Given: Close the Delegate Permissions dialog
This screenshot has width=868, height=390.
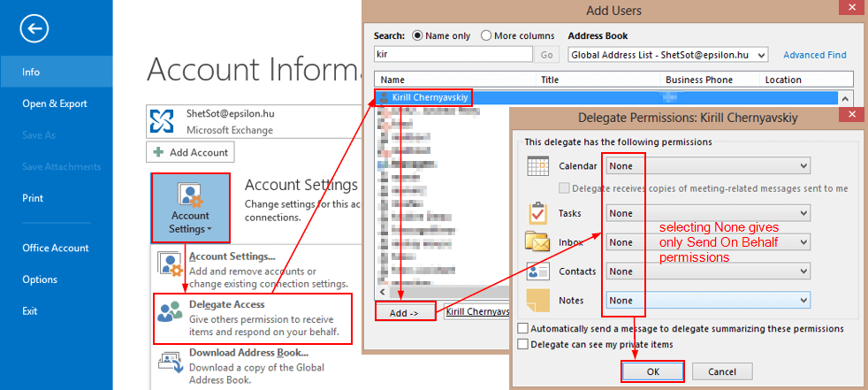Looking at the screenshot, I should pyautogui.click(x=849, y=115).
